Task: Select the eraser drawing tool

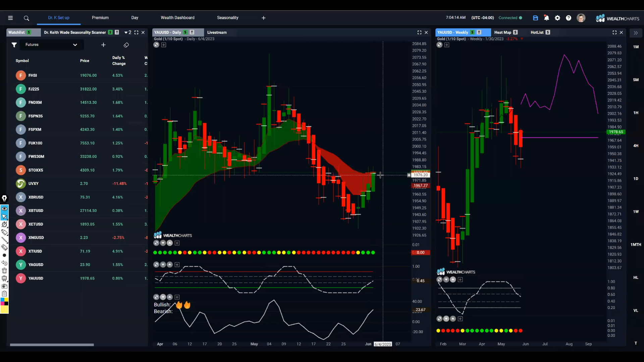Action: tap(4, 247)
